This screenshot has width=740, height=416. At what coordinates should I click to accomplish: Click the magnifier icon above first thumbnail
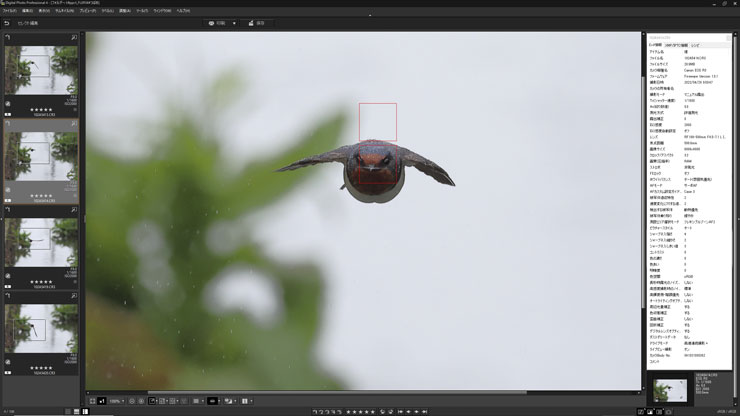tap(74, 37)
